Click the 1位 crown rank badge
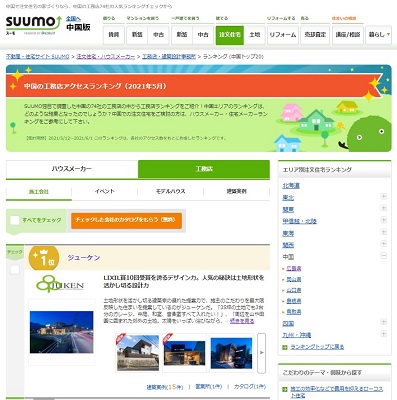397x400 pixels. point(44,258)
